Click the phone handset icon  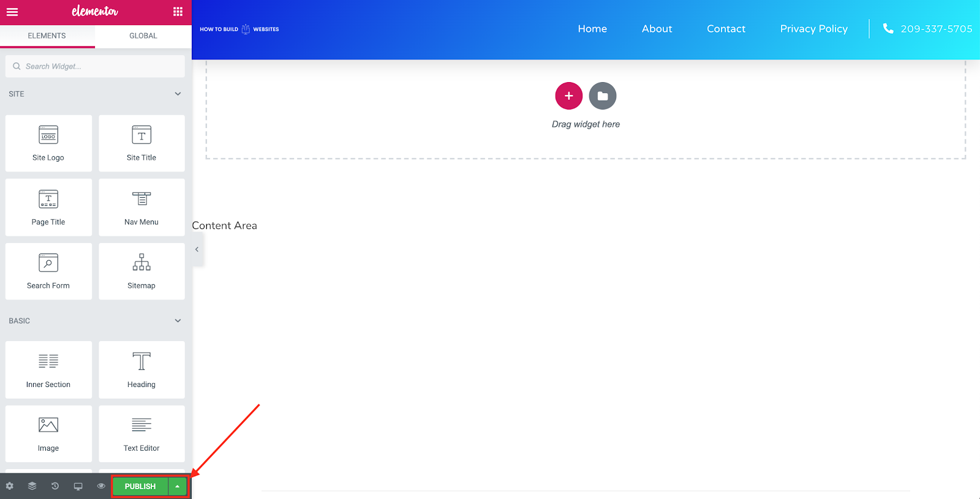[888, 29]
